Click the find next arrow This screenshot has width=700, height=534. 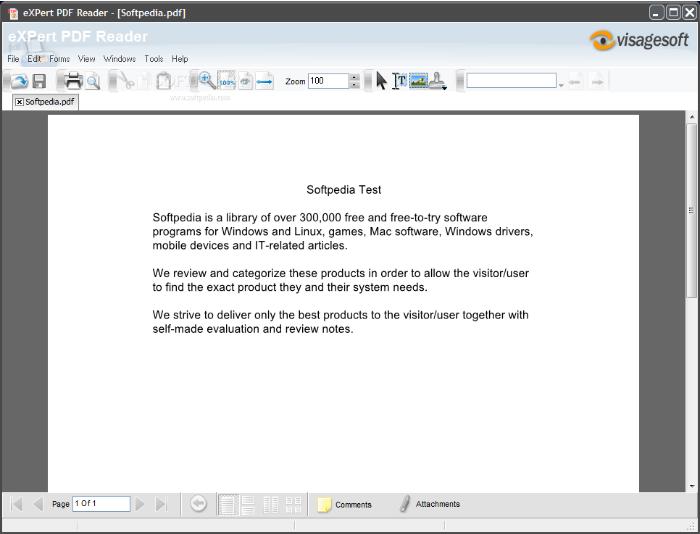[597, 82]
